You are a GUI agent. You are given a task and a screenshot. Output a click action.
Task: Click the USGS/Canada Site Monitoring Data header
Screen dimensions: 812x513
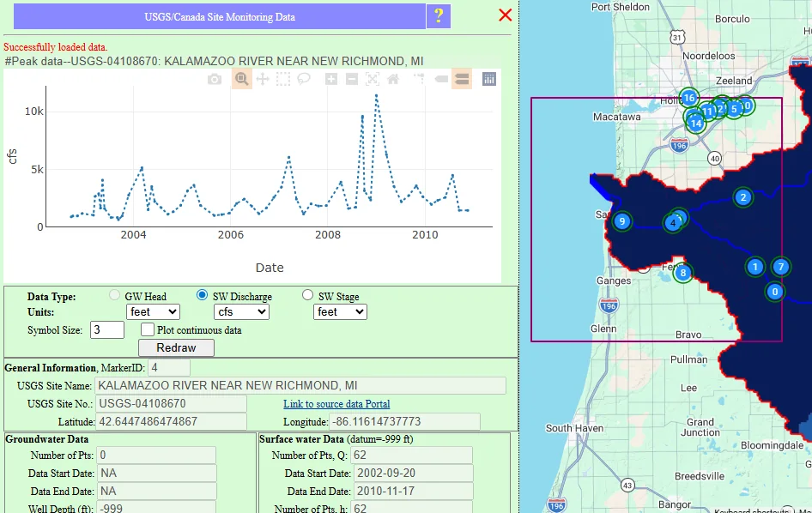(220, 16)
